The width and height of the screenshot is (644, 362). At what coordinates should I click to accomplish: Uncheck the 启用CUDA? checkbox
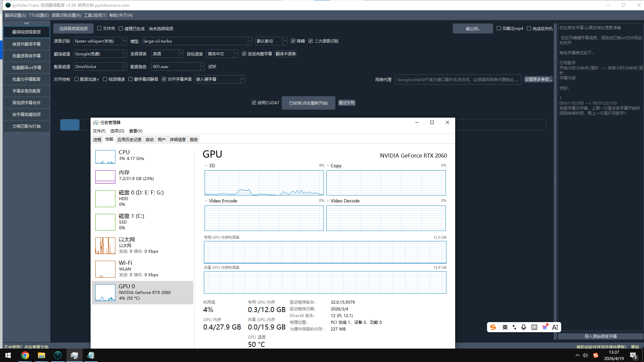click(x=254, y=103)
